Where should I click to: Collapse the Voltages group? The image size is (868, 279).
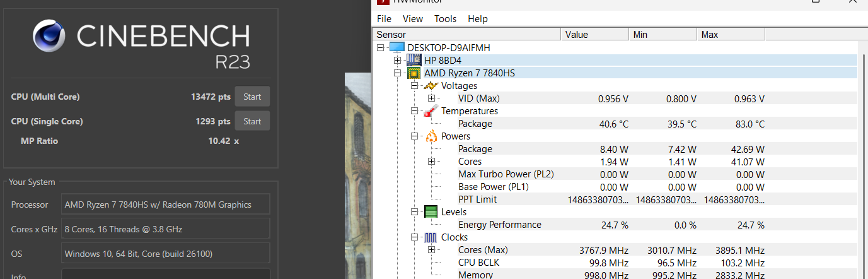tap(414, 86)
